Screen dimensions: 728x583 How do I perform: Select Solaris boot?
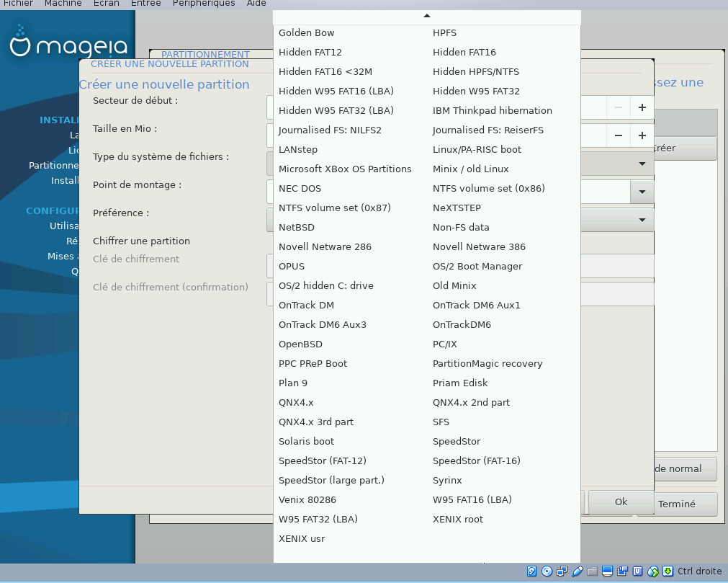pos(307,442)
